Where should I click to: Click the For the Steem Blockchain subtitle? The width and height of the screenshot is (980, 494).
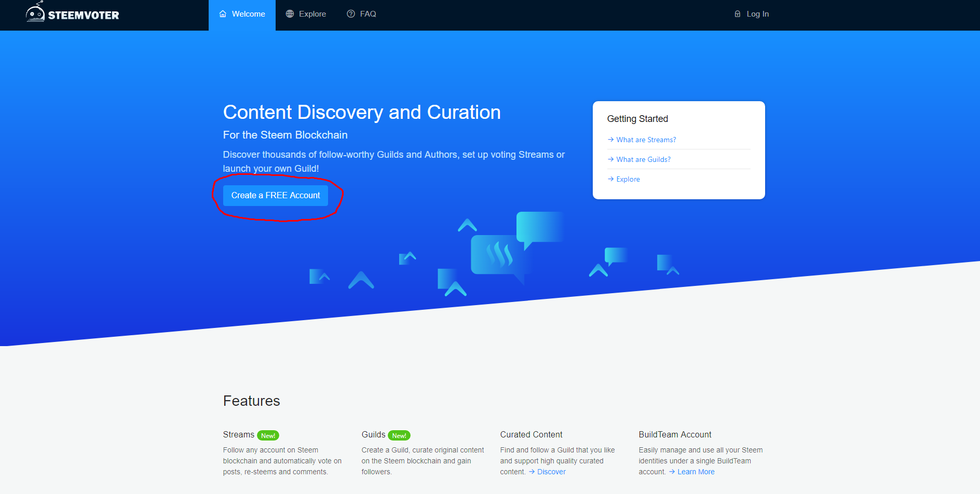pyautogui.click(x=285, y=135)
